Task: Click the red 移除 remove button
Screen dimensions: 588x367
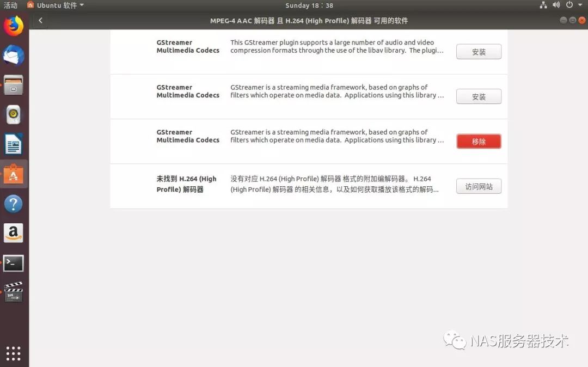Action: (479, 142)
